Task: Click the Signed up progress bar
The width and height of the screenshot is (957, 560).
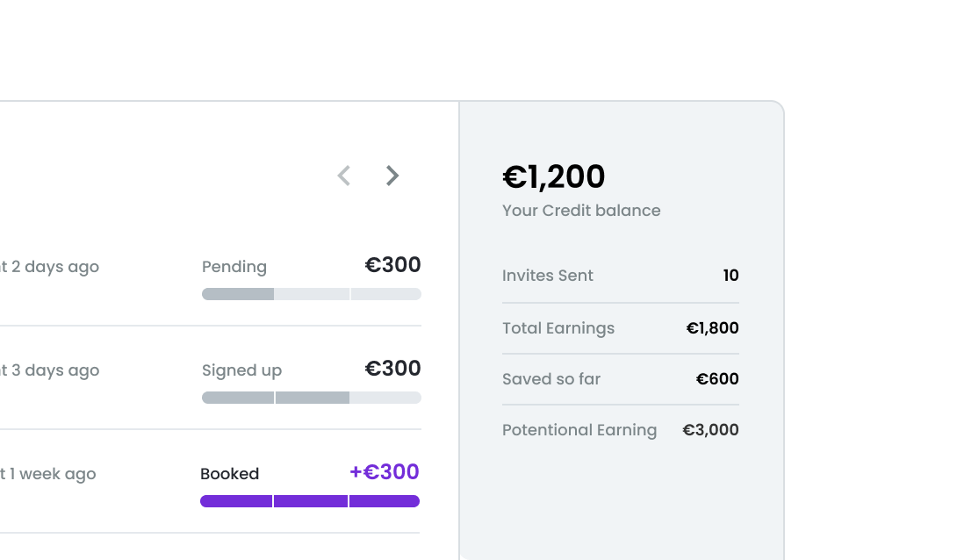Action: [311, 398]
